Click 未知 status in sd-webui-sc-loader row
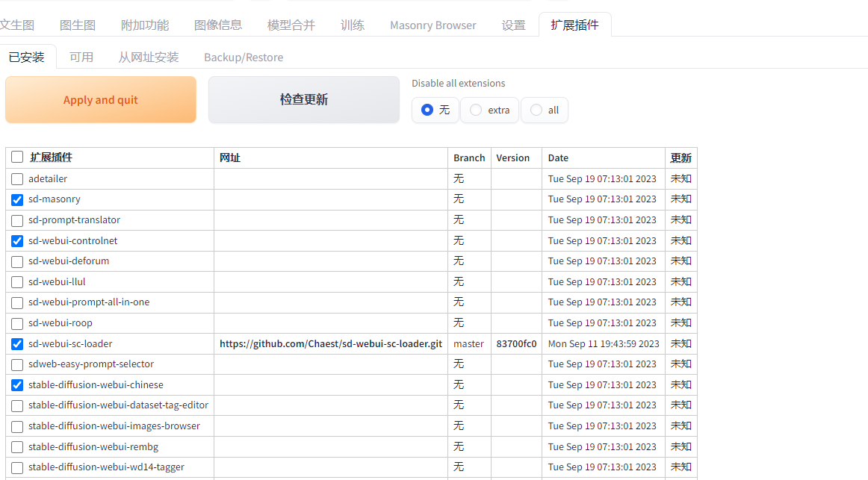 tap(681, 343)
